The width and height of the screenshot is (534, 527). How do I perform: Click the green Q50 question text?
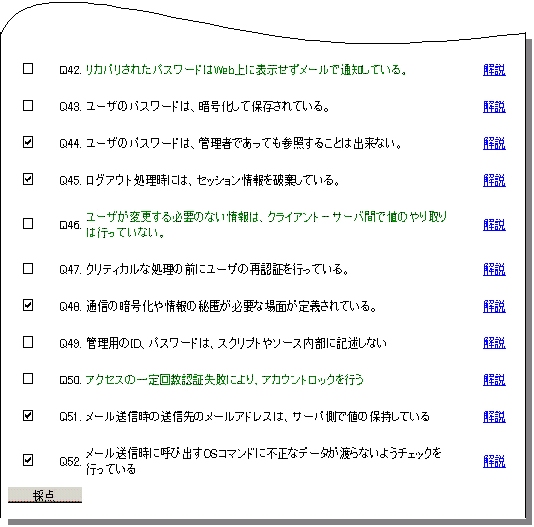[x=224, y=379]
